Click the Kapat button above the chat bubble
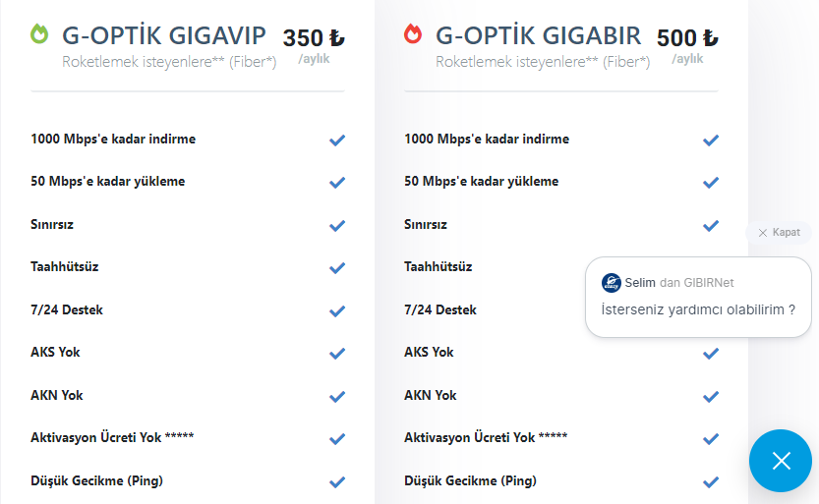Viewport: 819px width, 504px height. point(779,233)
